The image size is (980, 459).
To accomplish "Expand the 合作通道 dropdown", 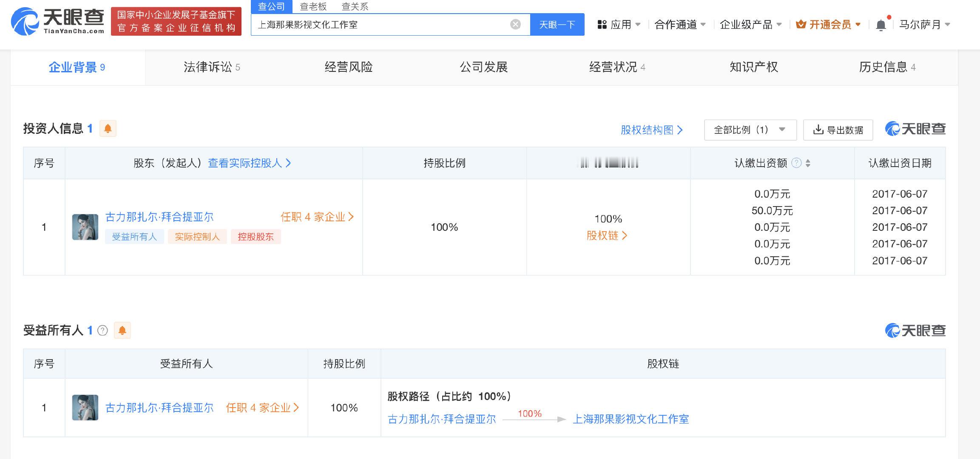I will [x=680, y=25].
